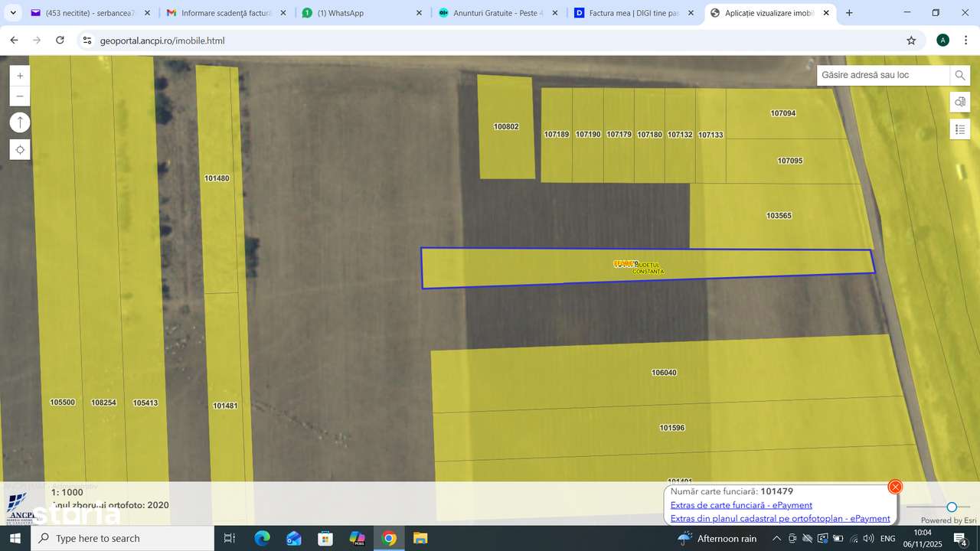This screenshot has width=980, height=551.
Task: Reset map orientation with the compass arrow
Action: [20, 122]
